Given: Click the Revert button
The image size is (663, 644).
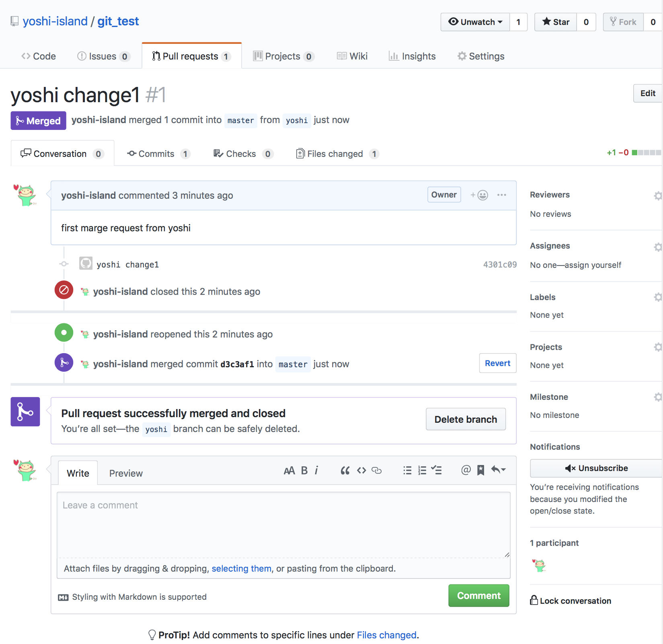Looking at the screenshot, I should tap(498, 363).
